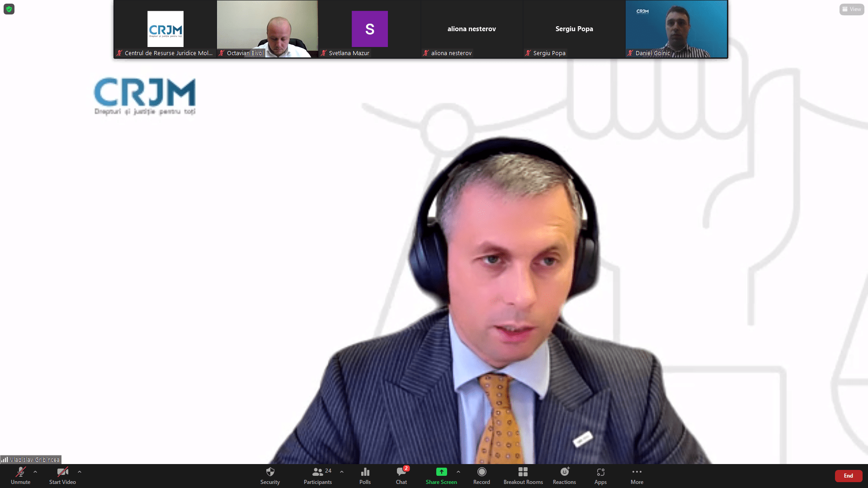This screenshot has width=868, height=488.
Task: Open audio options arrow beside Unmute
Action: tap(35, 472)
